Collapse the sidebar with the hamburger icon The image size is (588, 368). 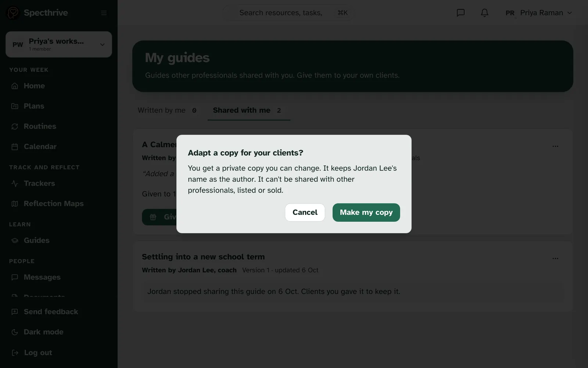(104, 13)
